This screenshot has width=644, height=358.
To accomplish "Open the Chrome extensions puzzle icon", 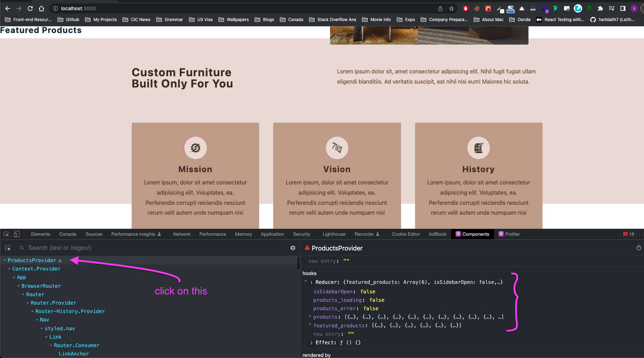I will click(x=600, y=8).
